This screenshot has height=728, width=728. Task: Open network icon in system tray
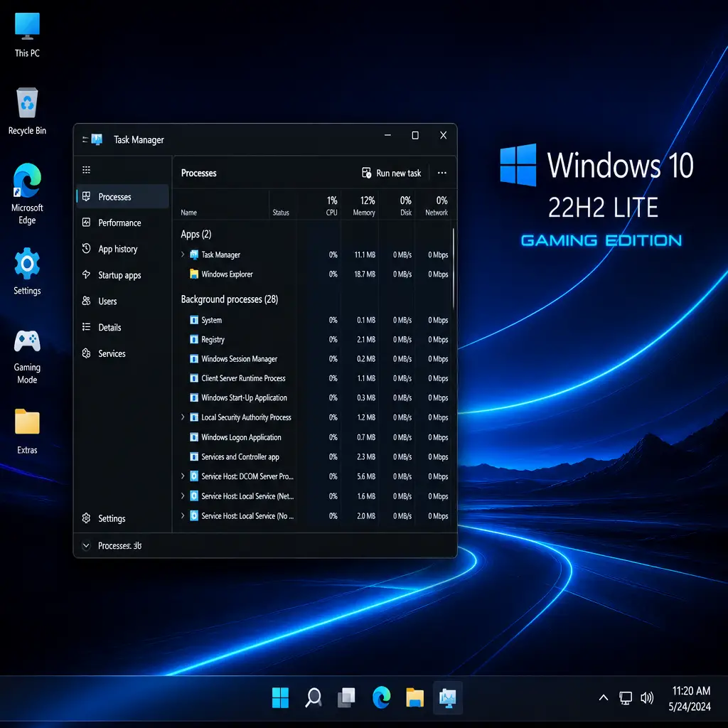pos(626,697)
